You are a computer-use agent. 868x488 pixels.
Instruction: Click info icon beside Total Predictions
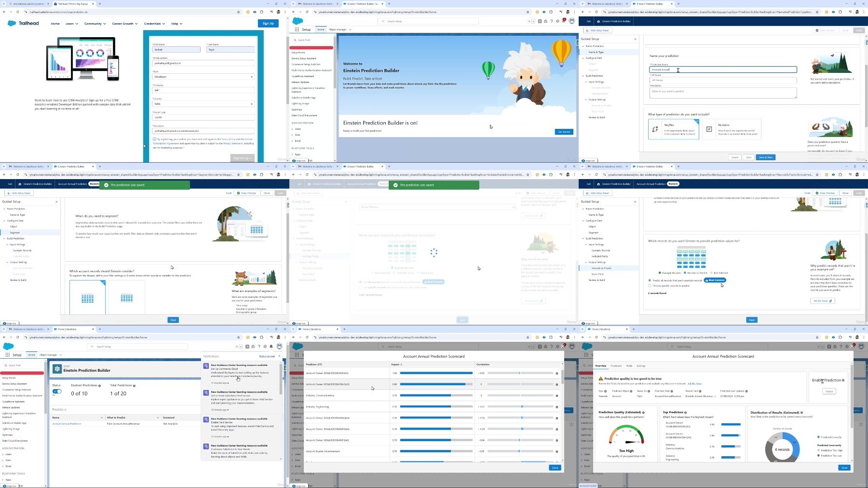(134, 386)
